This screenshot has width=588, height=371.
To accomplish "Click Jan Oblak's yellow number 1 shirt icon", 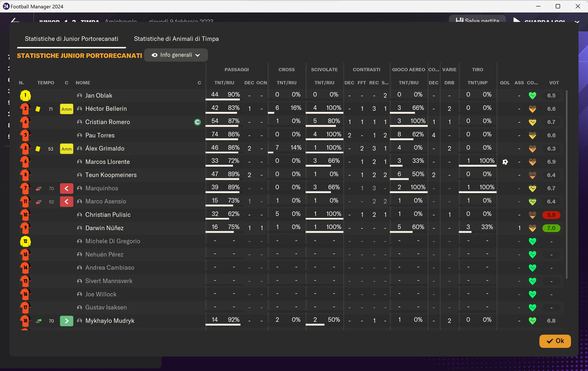I will coord(25,96).
